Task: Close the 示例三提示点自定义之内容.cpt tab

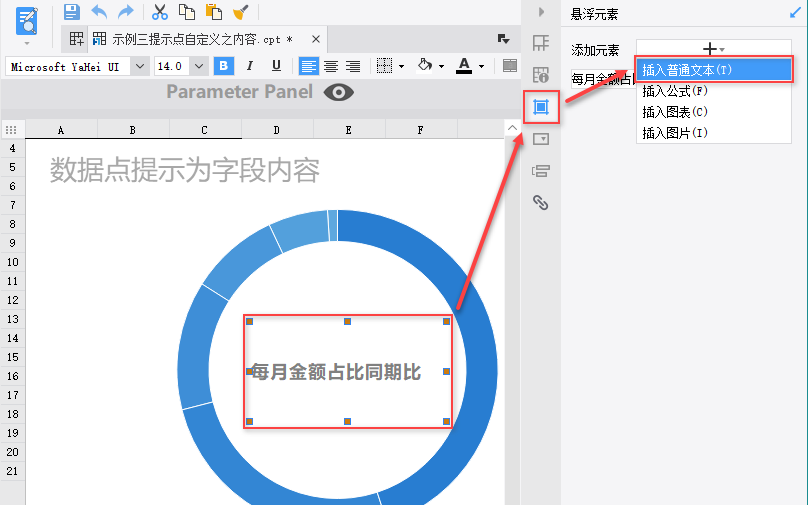Action: coord(316,39)
